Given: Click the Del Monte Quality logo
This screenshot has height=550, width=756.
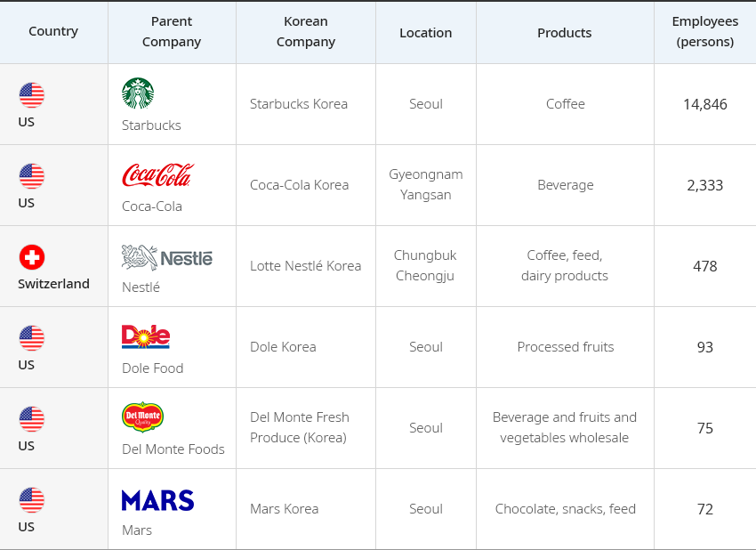Looking at the screenshot, I should (x=142, y=417).
